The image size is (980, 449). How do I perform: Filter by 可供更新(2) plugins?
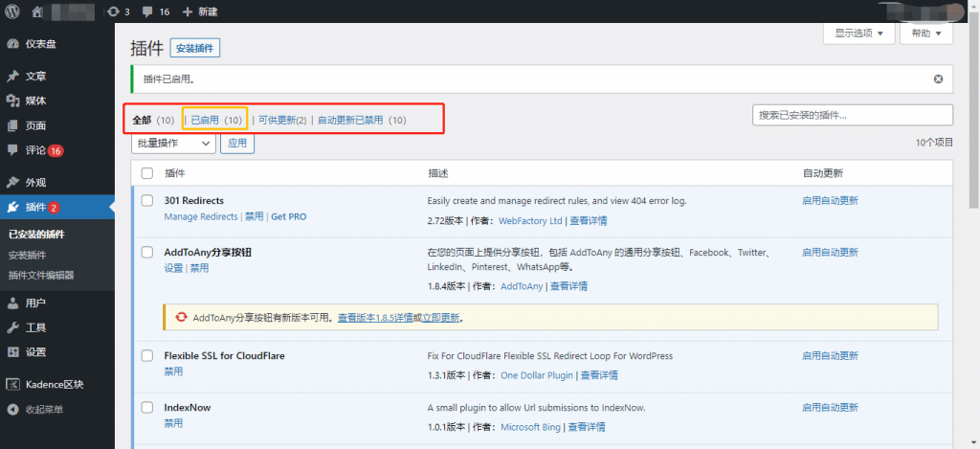[x=282, y=120]
